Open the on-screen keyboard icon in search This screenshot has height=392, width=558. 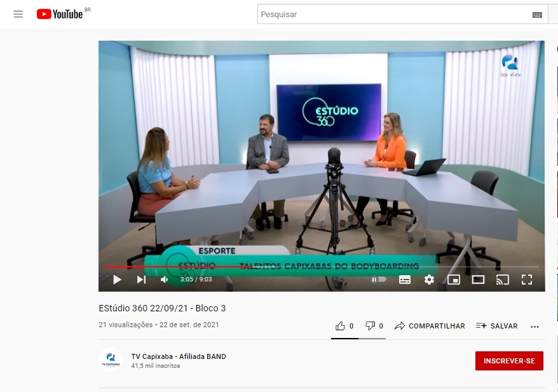[x=537, y=15]
